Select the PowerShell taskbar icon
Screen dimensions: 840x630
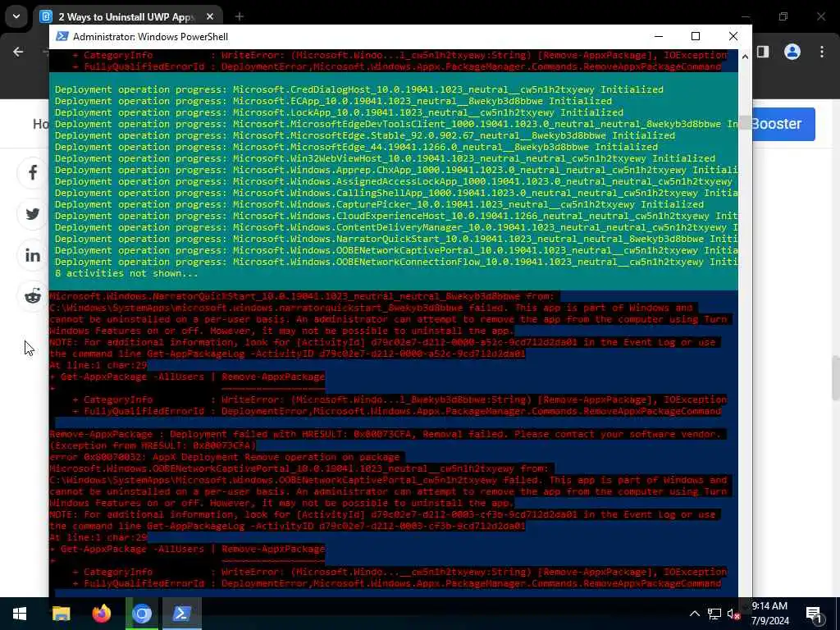[182, 614]
